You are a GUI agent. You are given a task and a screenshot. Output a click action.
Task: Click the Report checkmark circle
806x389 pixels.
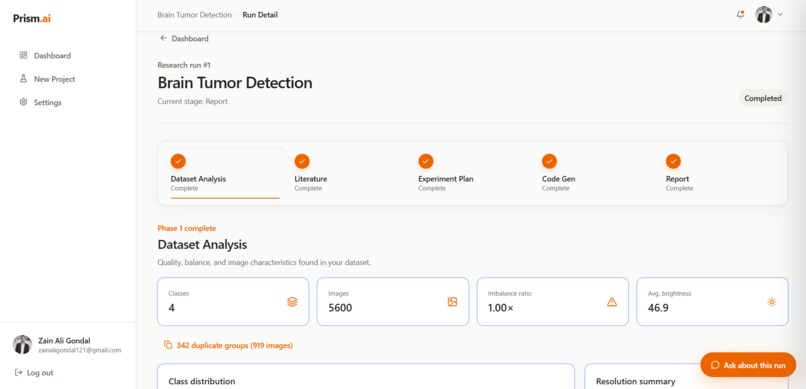pos(673,161)
